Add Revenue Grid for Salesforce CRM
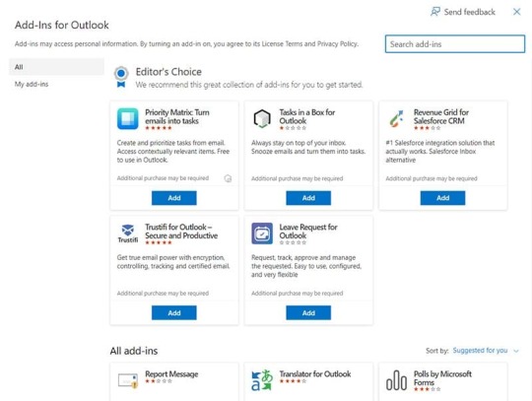This screenshot has height=401, width=532. pos(442,198)
